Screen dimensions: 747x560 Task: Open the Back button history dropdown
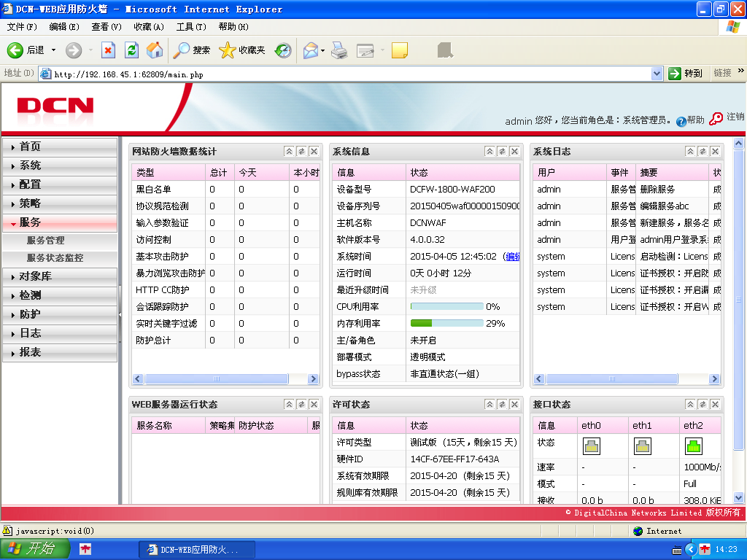53,50
